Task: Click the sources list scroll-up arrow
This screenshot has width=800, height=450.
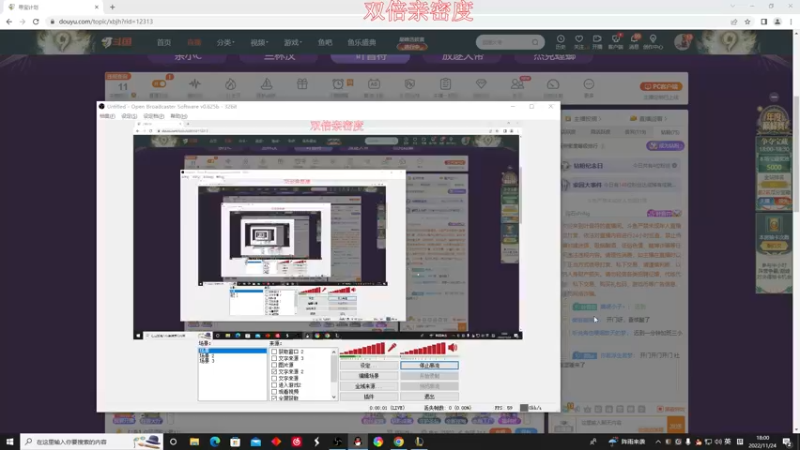Action: [334, 352]
